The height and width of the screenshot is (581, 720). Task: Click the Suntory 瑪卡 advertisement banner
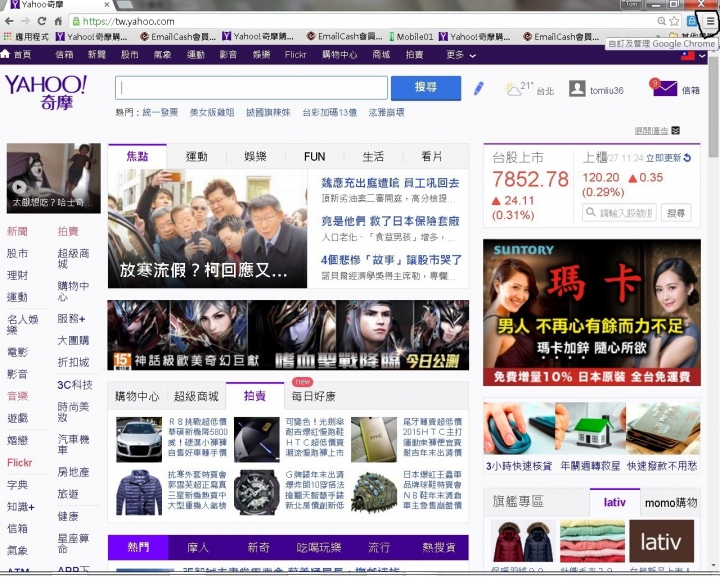(592, 312)
